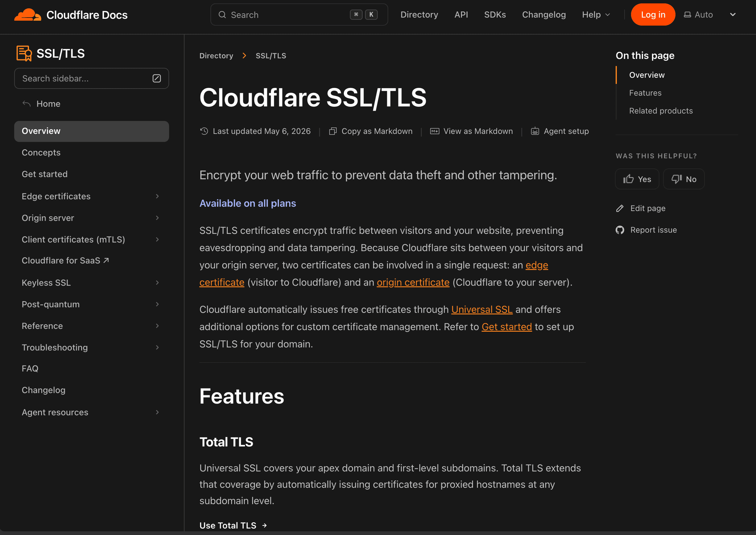
Task: Vote Yes on Was this helpful
Action: point(637,179)
